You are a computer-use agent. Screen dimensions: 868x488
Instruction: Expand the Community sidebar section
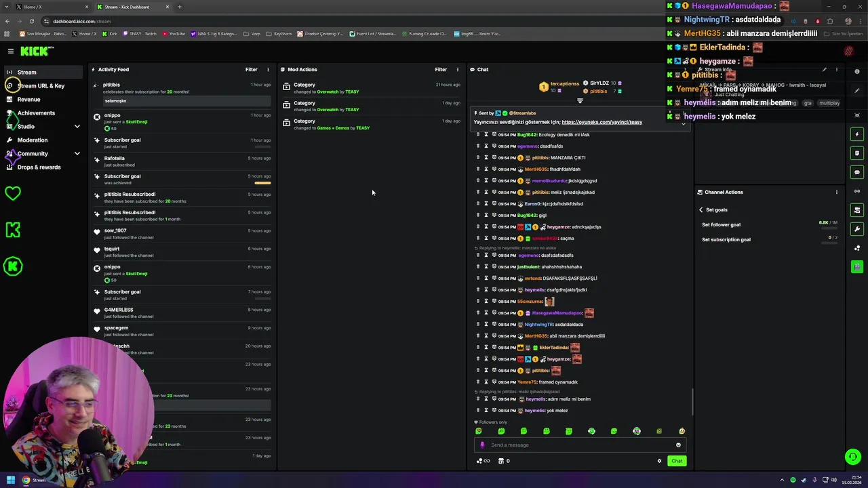[x=43, y=153]
